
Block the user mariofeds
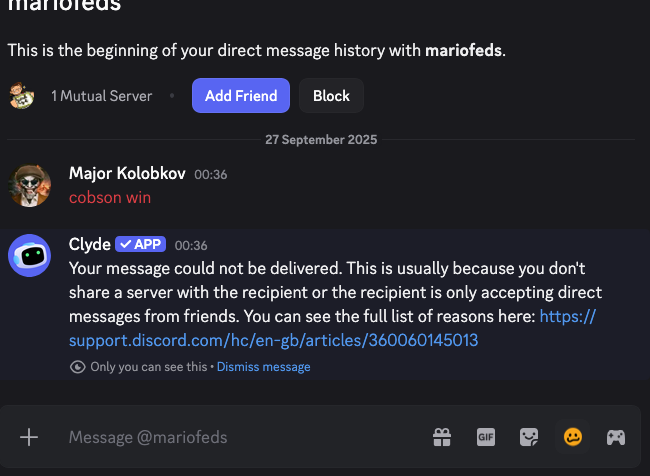click(x=331, y=96)
